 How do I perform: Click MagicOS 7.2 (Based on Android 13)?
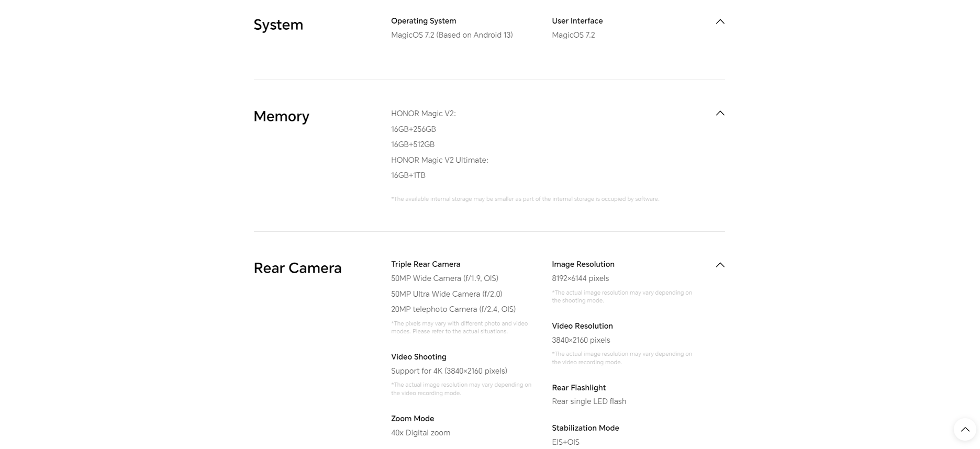pyautogui.click(x=452, y=35)
